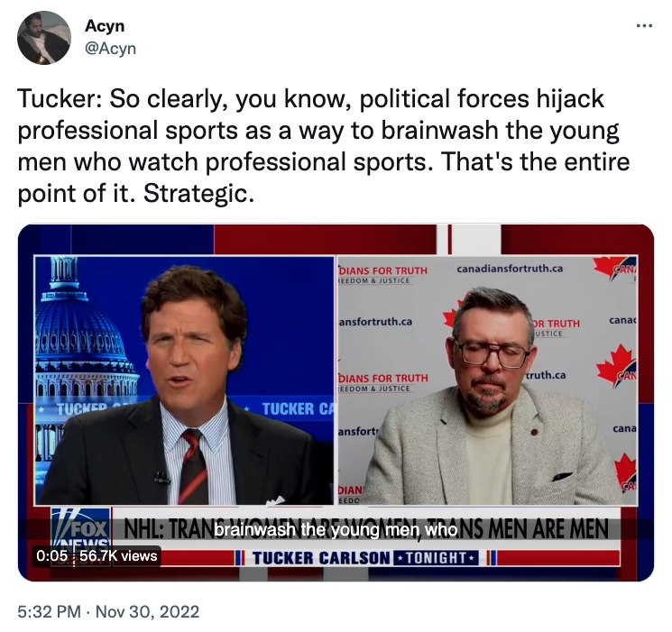Click the DIANS FOR TRUTH logo at top
Screen dimensions: 672x632
click(382, 274)
